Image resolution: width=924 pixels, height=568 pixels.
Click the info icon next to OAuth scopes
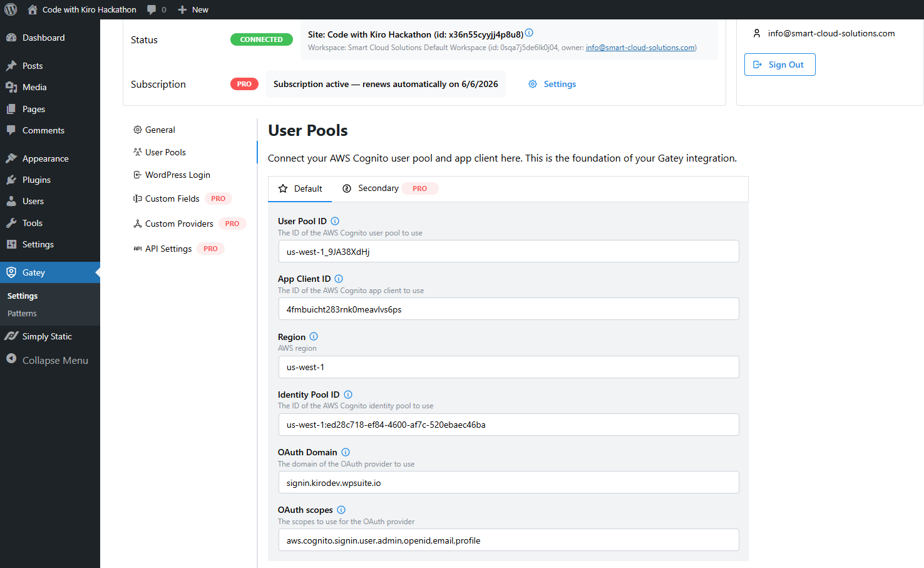(x=341, y=510)
